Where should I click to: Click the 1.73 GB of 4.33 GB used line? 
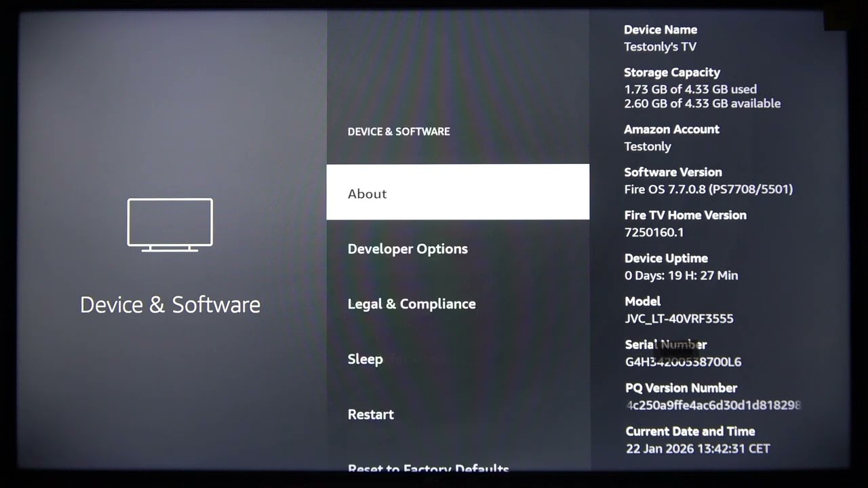tap(690, 89)
